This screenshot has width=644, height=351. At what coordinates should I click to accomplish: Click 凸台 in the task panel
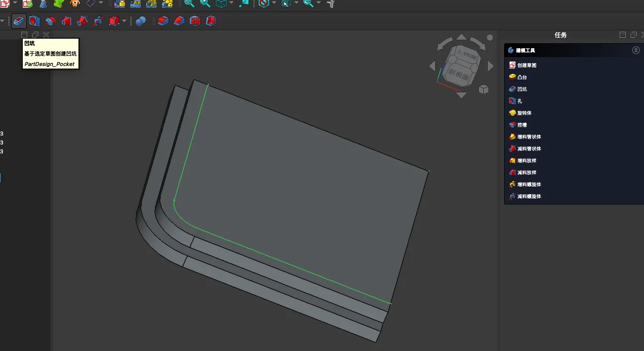coord(522,77)
